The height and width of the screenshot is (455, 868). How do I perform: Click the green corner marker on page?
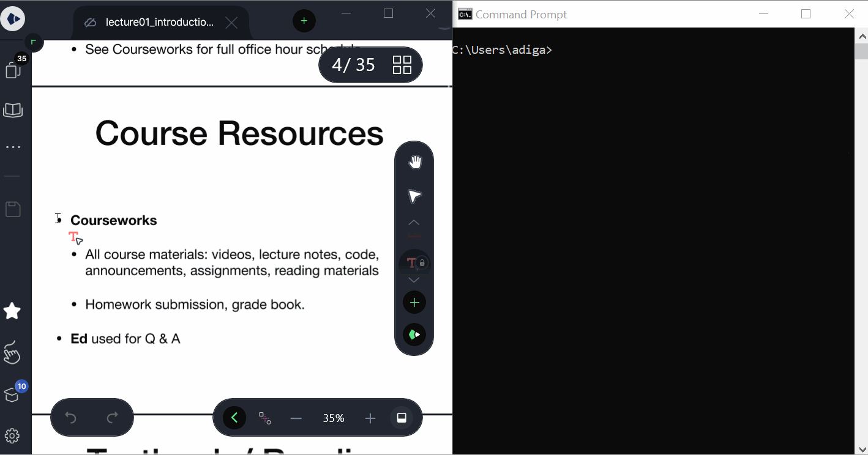34,42
